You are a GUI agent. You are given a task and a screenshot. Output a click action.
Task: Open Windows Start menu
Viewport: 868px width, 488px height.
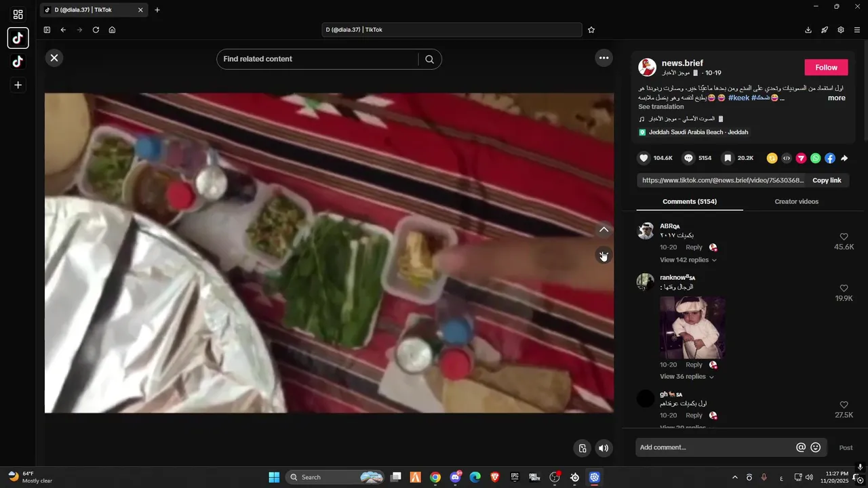[274, 477]
